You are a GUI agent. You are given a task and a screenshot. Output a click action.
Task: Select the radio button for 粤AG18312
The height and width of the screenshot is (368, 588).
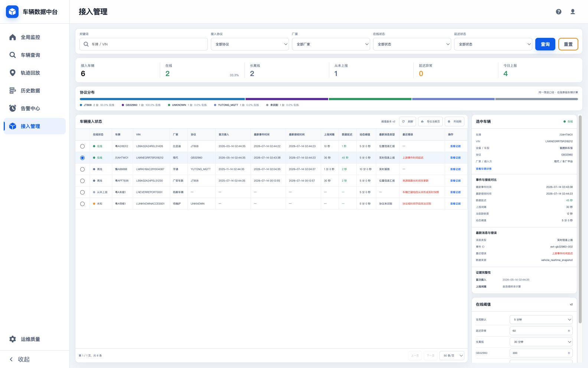click(82, 147)
